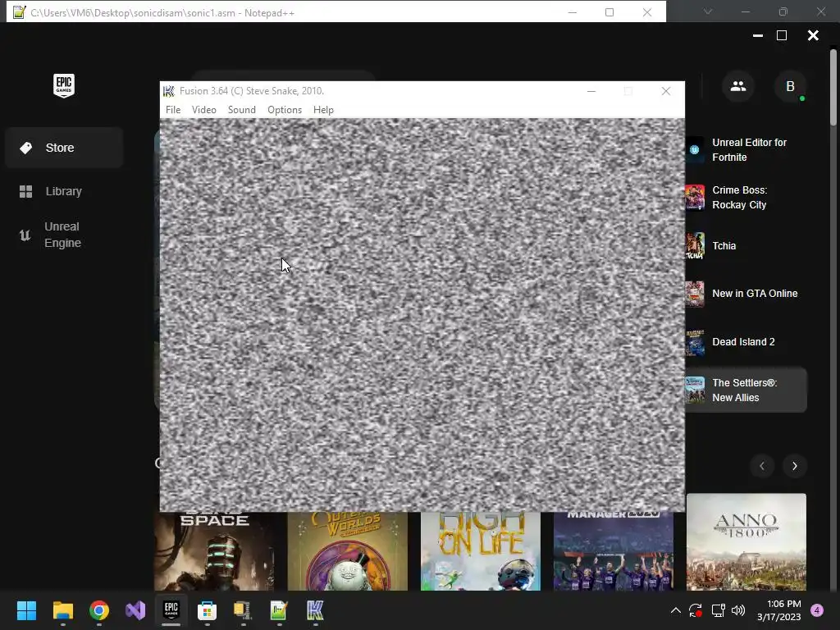The image size is (840, 630).
Task: Open the notification count badge
Action: coord(817,610)
